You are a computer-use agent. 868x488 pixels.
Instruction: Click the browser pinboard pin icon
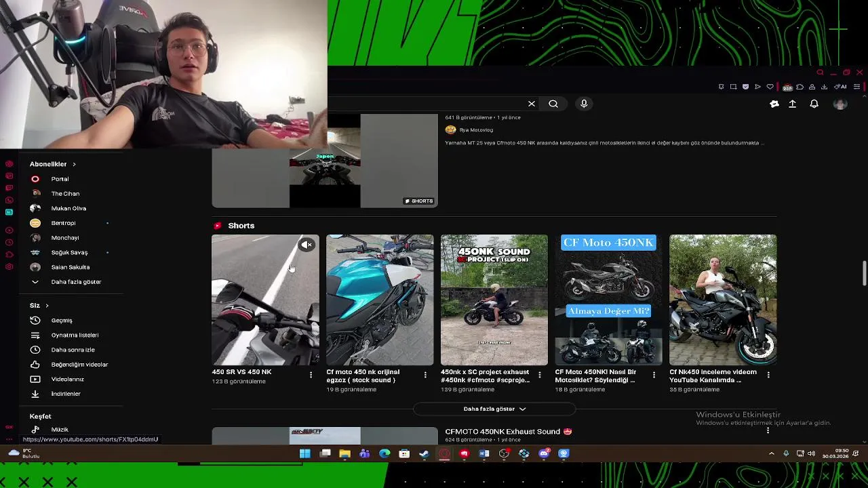(x=721, y=87)
